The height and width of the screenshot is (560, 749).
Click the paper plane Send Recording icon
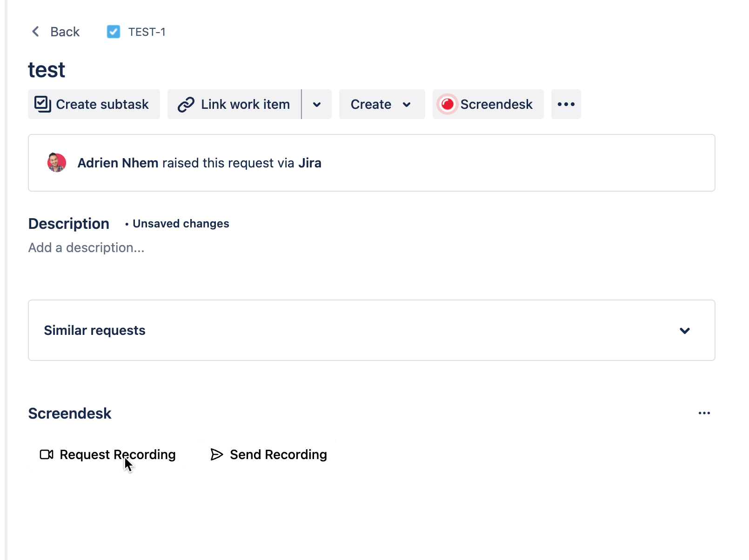click(x=217, y=454)
